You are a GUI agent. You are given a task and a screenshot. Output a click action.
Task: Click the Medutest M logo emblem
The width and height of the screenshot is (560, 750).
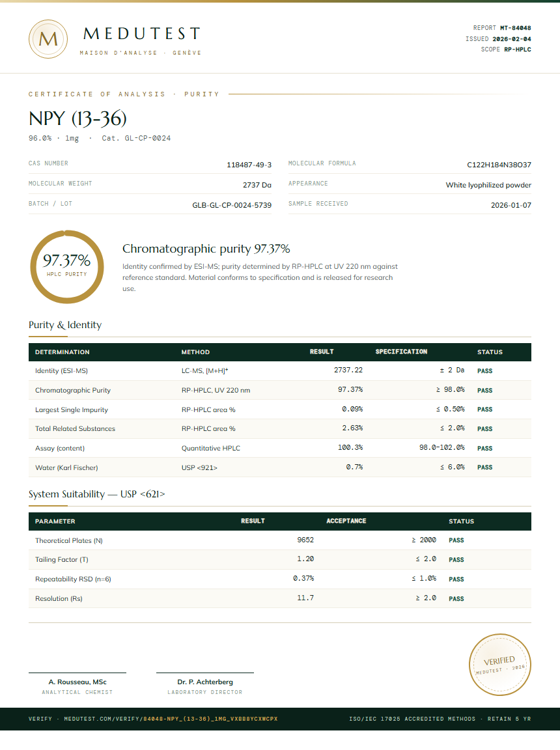[48, 39]
